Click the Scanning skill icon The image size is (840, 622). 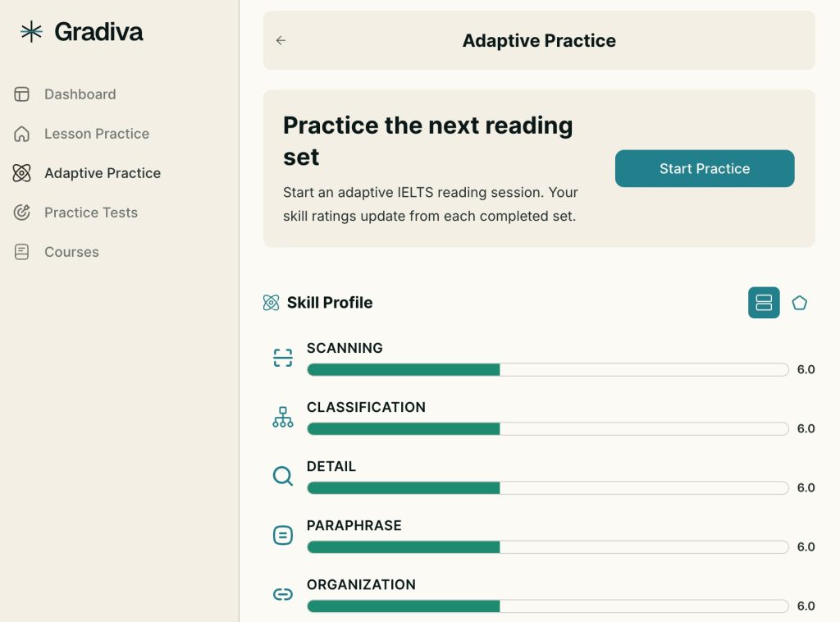283,357
